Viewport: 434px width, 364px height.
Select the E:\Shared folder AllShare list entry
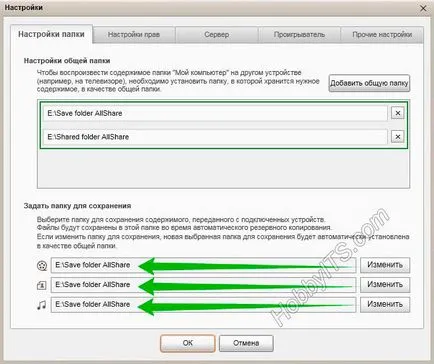click(215, 137)
